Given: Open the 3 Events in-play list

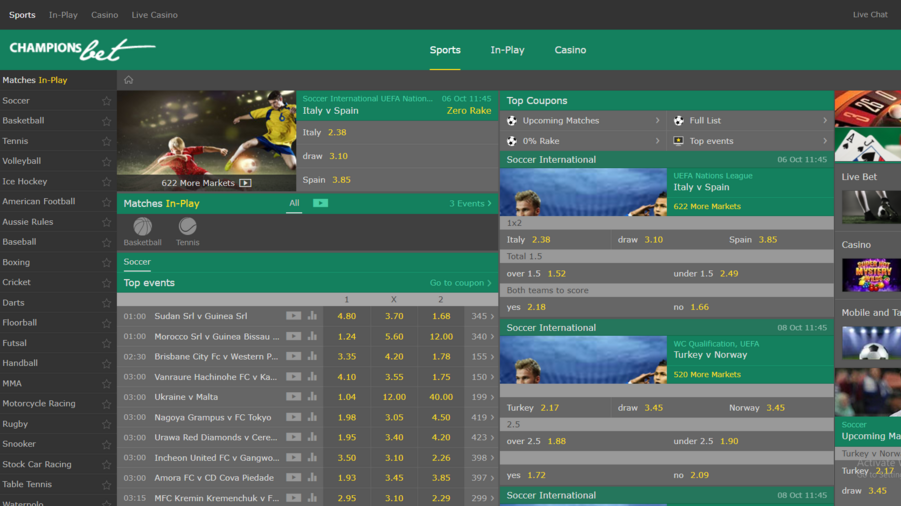Looking at the screenshot, I should pyautogui.click(x=469, y=203).
